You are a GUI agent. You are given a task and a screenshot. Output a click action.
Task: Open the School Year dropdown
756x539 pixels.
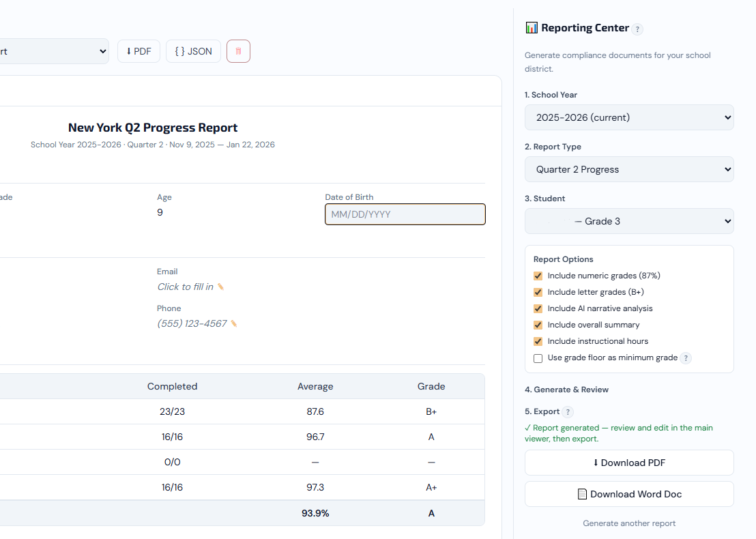(x=628, y=117)
